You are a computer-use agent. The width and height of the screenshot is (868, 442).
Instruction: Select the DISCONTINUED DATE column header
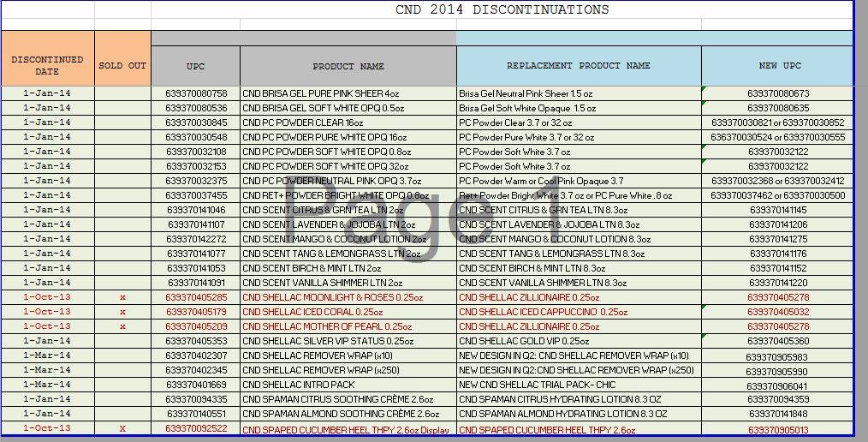click(47, 65)
